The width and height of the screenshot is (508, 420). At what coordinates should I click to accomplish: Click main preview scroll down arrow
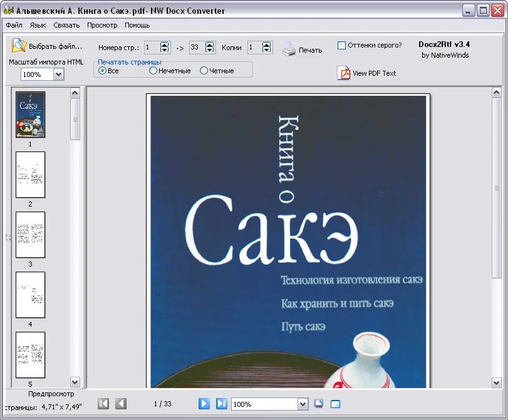coord(497,382)
